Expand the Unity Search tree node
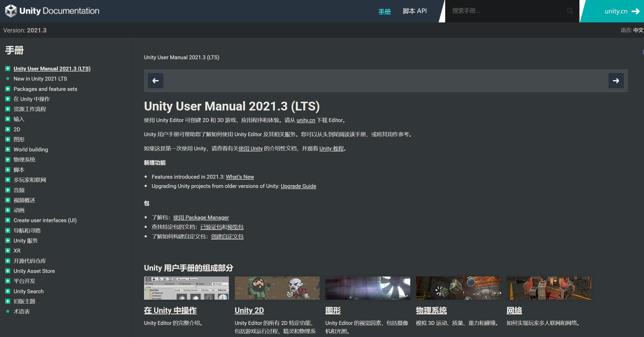The height and width of the screenshot is (337, 644). point(8,291)
